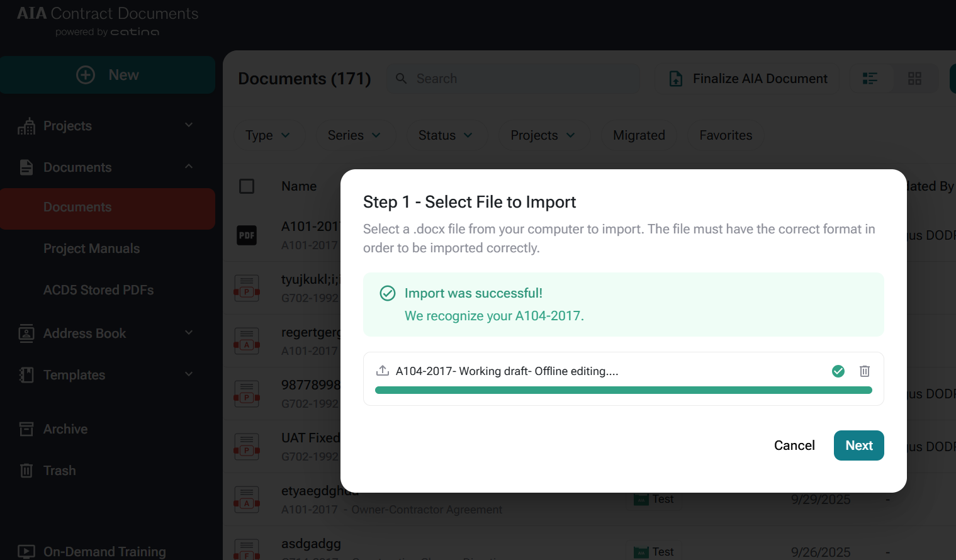
Task: Open the Archive section in sidebar
Action: [65, 429]
